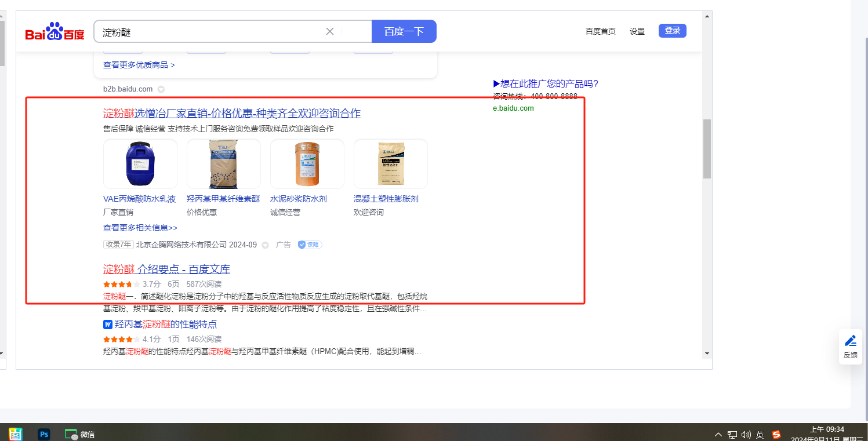Open 羟丙基淀粉醚的性能特点 result
Viewport: 868px width, 441px height.
tap(166, 325)
